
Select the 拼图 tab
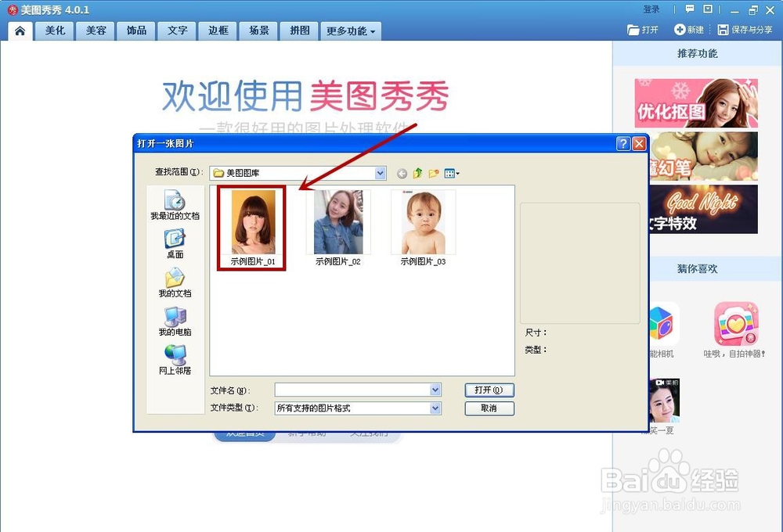click(300, 31)
